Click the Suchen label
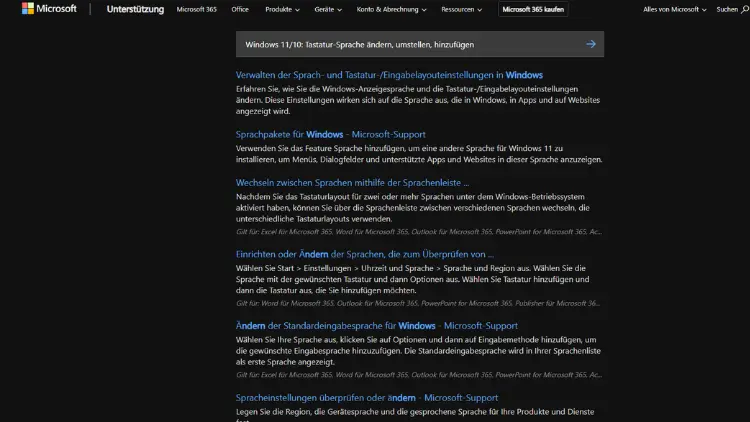 pos(727,9)
